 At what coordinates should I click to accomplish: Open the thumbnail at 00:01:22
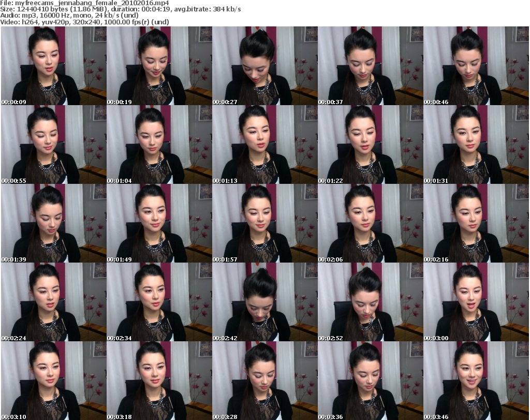pyautogui.click(x=370, y=144)
